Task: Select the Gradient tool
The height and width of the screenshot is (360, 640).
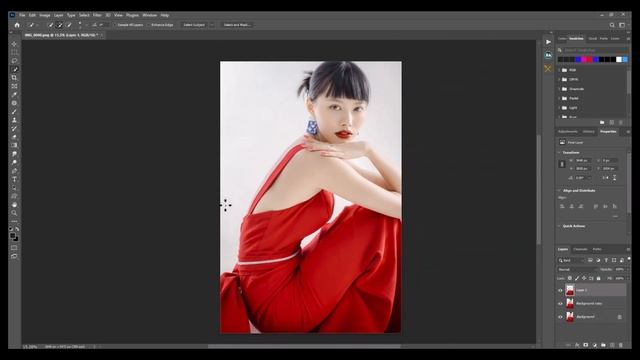Action: point(14,145)
